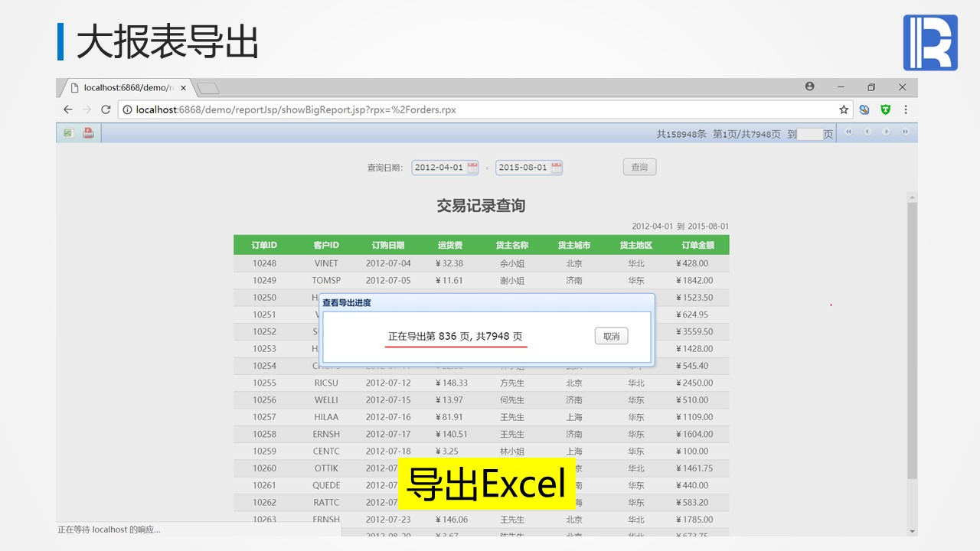Screen dimensions: 980x551
Task: Click the address bar URL
Action: pyautogui.click(x=296, y=109)
